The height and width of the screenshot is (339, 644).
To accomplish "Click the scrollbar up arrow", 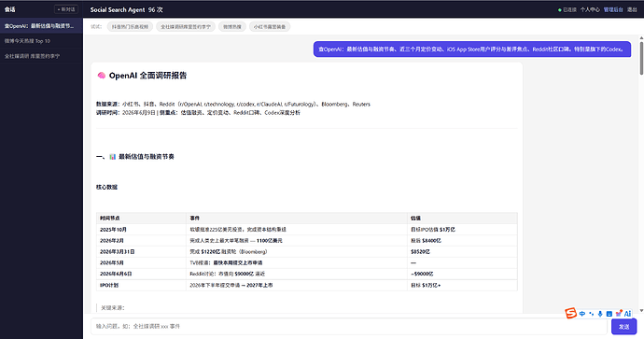I will (641, 37).
